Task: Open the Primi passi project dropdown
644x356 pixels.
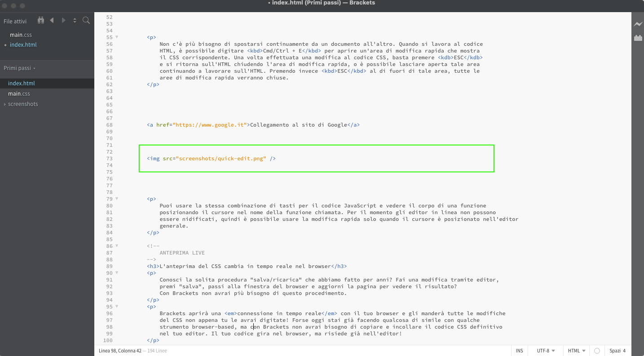Action: tap(20, 68)
